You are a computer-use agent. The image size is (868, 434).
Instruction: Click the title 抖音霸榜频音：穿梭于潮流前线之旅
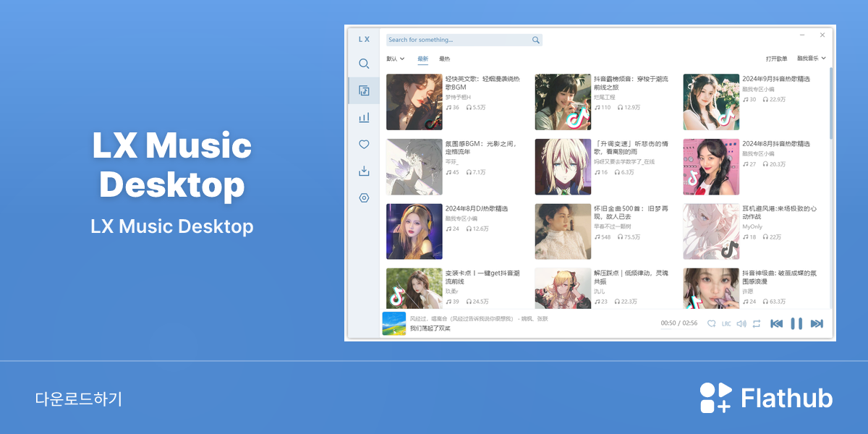(631, 82)
